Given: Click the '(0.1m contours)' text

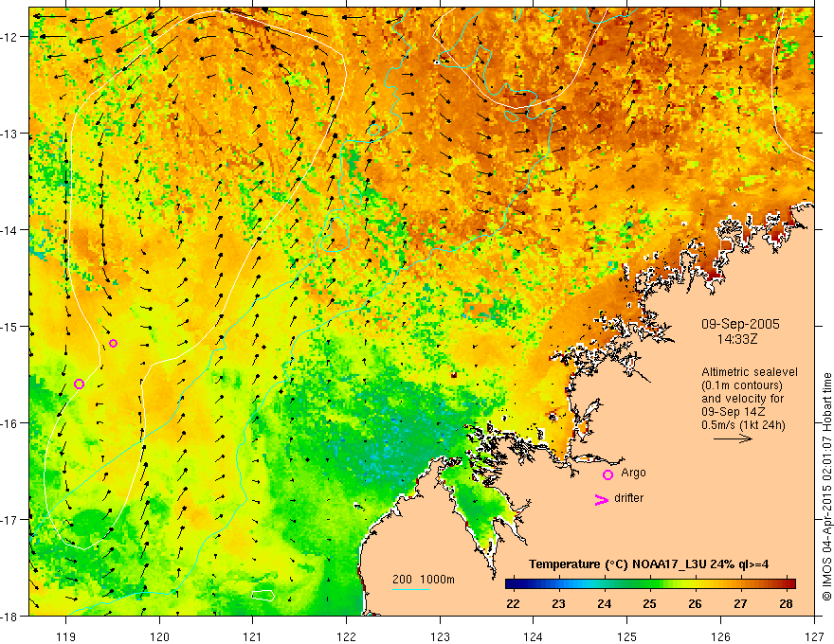Looking at the screenshot, I should pyautogui.click(x=742, y=385).
